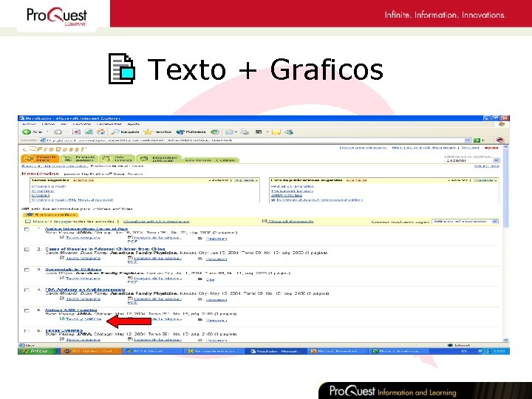The image size is (532, 399).
Task: Open the Ordenar resultados según dropdown
Action: (x=465, y=221)
